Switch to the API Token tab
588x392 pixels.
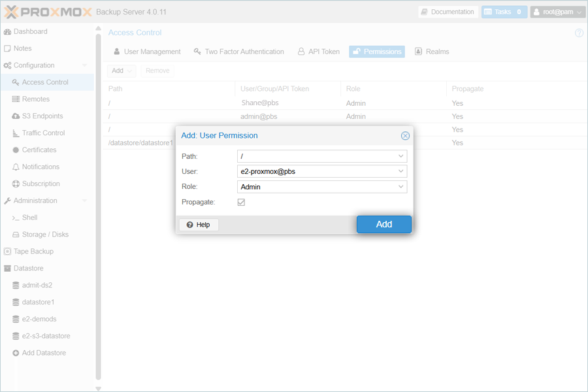[318, 52]
